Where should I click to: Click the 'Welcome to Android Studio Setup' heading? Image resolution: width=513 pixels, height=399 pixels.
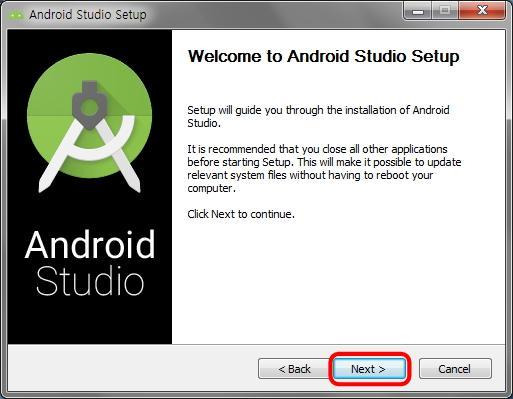tap(324, 56)
